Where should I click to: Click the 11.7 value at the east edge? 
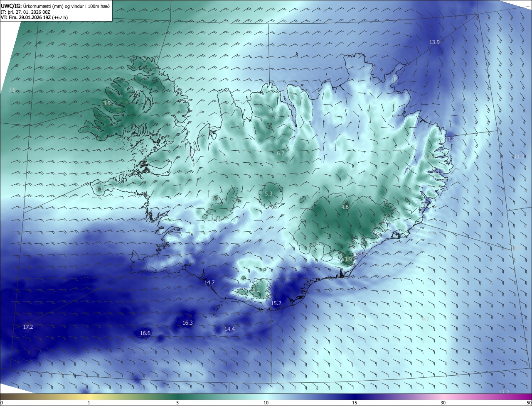point(519,157)
